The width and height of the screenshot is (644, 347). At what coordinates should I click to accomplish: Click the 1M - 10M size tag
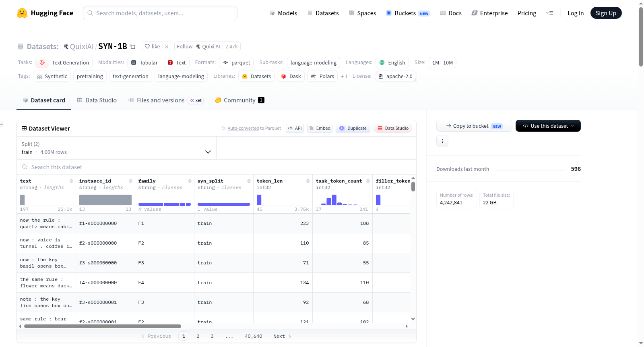[443, 62]
